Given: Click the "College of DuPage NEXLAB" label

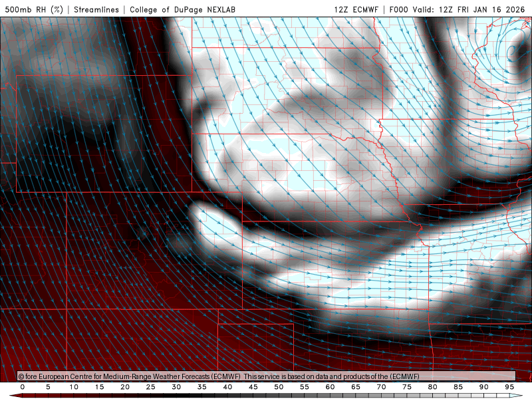Looking at the screenshot, I should click(x=182, y=9).
